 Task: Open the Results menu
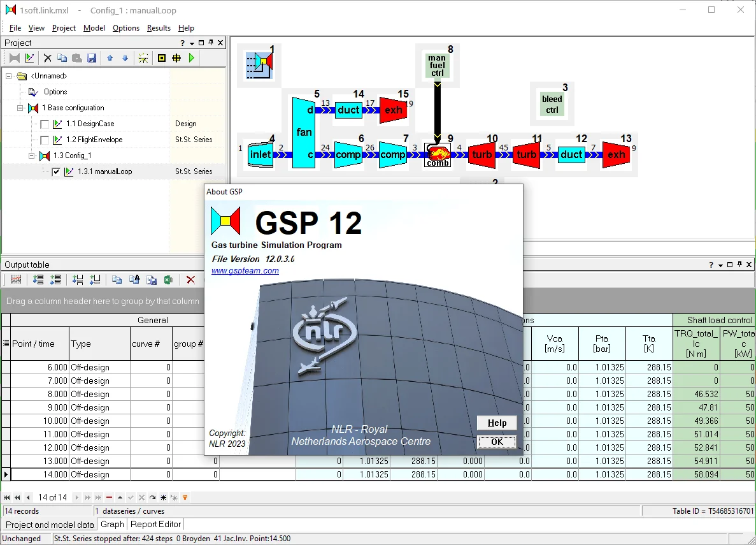point(159,28)
